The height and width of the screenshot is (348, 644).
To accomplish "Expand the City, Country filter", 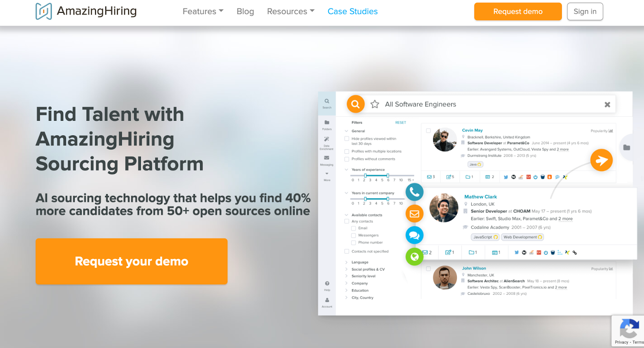I will point(346,298).
